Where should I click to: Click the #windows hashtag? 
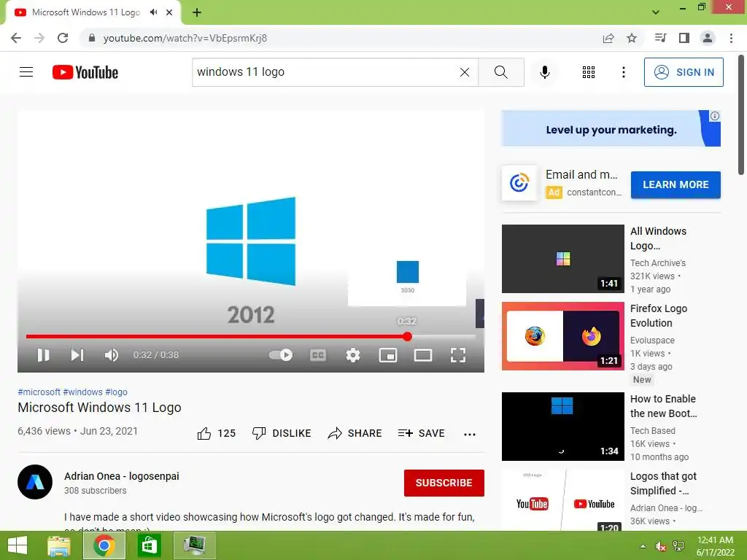82,392
